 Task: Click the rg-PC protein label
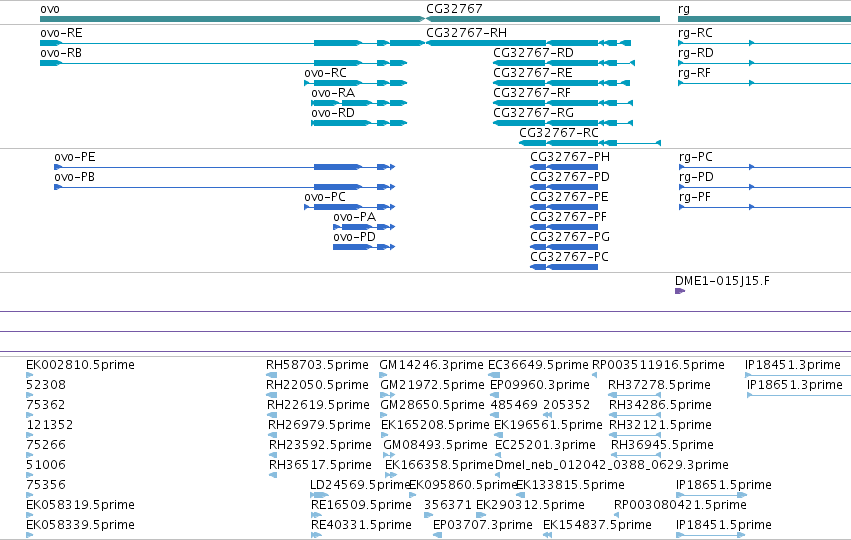tap(696, 157)
